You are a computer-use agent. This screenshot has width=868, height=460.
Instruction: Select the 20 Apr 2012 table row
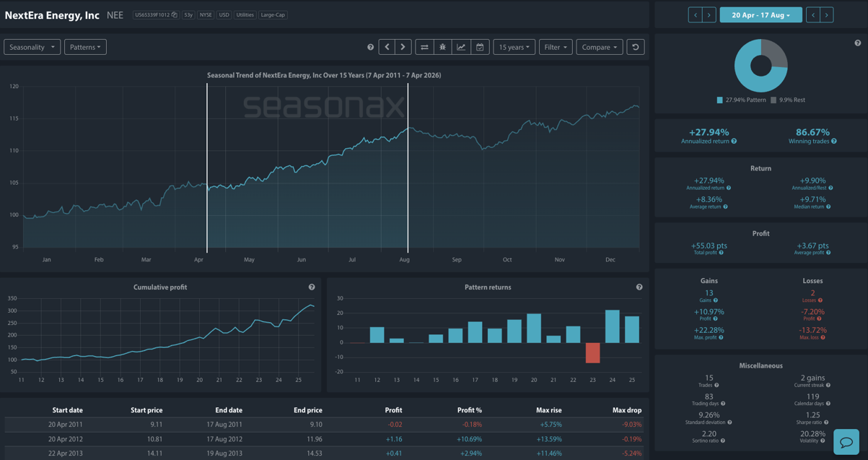point(325,438)
